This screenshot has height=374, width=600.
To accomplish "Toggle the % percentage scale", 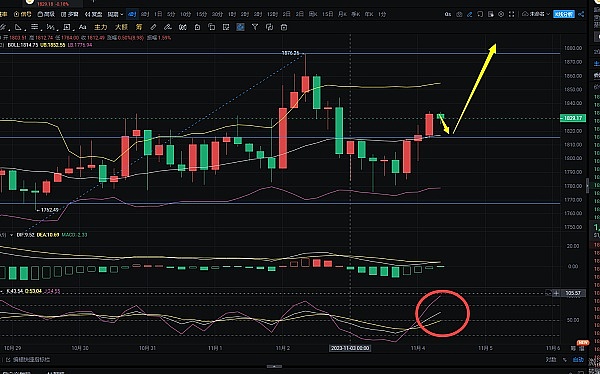I will pos(564,360).
